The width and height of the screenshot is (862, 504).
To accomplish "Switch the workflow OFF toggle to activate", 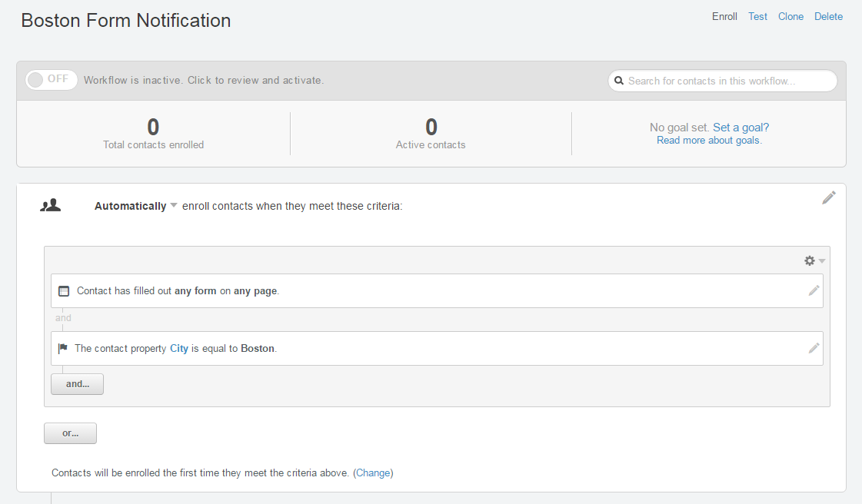I will point(51,79).
